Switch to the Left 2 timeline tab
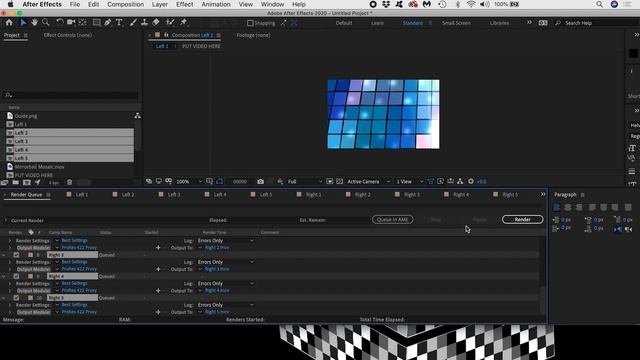Screen dimensions: 640x360 pos(128,195)
